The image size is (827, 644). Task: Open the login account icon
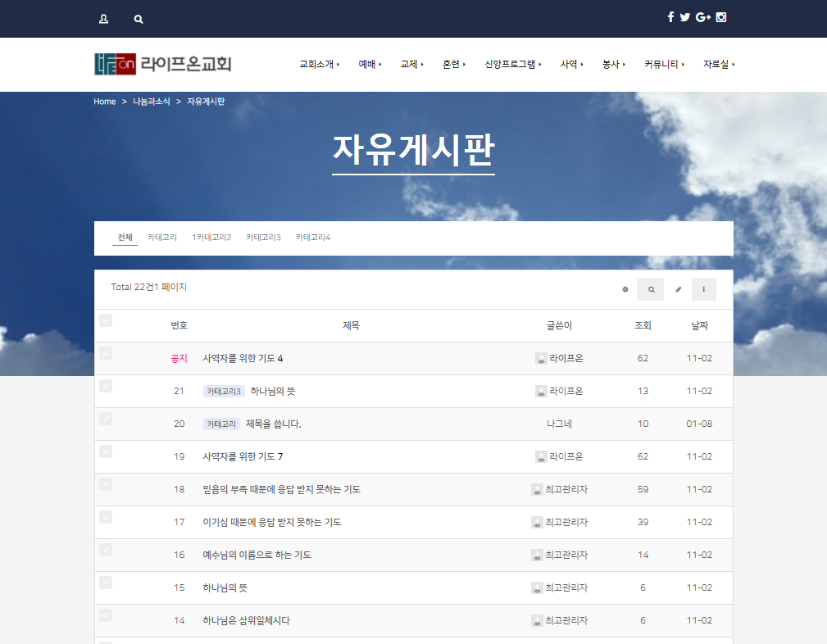102,18
